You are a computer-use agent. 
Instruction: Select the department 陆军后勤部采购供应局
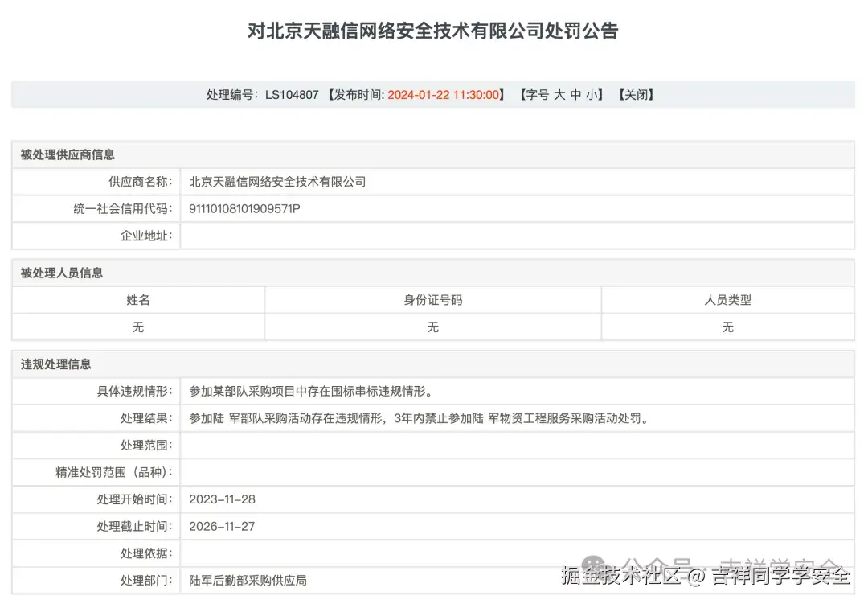coord(248,580)
